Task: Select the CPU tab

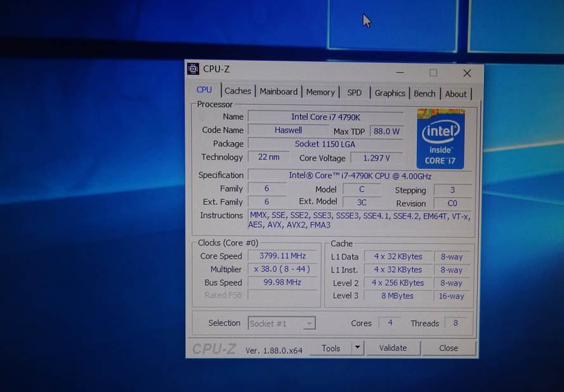Action: pyautogui.click(x=204, y=90)
